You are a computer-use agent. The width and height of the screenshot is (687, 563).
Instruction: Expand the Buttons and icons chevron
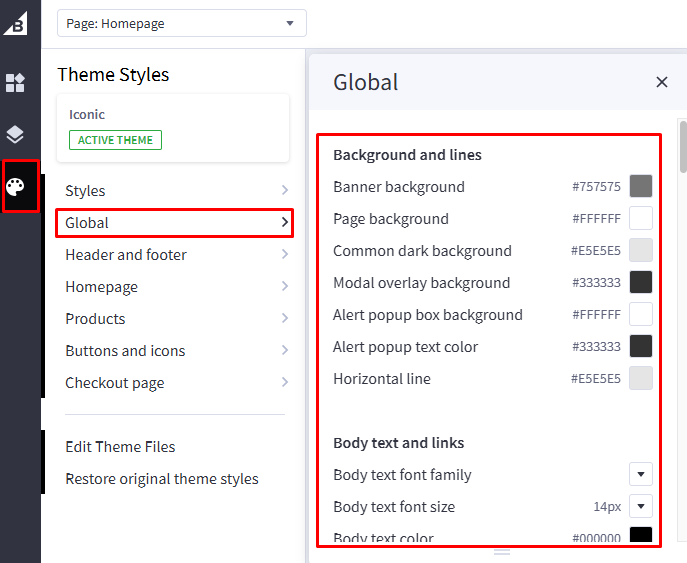[x=285, y=351]
